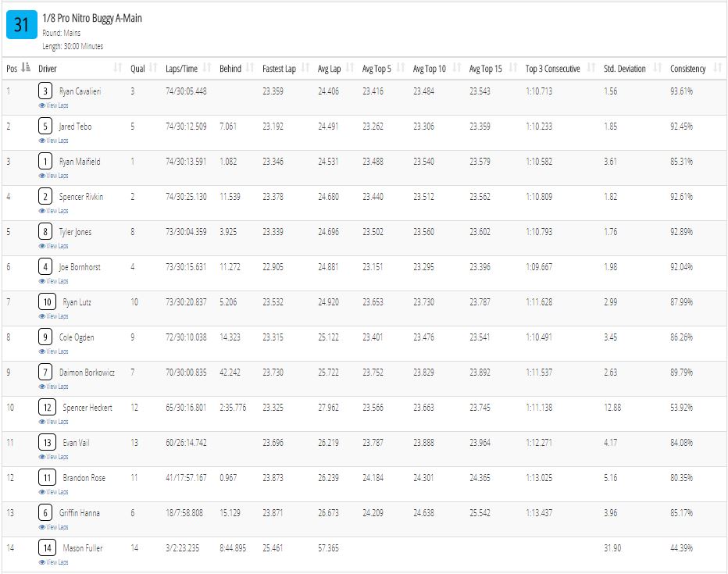Sort by Top 3 Consecutive header

pyautogui.click(x=552, y=69)
